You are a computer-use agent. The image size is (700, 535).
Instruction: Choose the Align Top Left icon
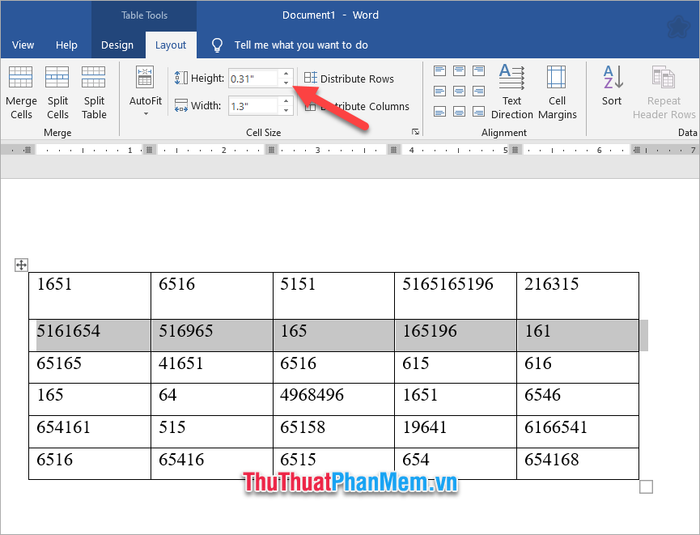(439, 71)
